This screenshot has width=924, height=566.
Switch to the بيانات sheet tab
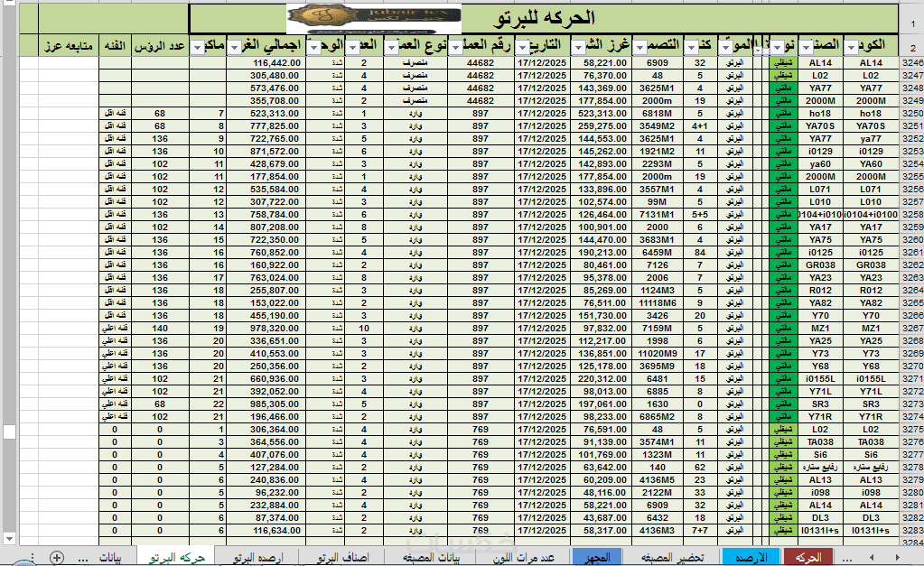coord(110,557)
